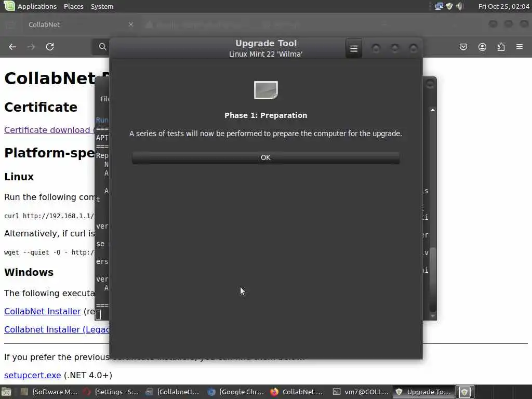Switch to the Google Chrome taskbar window

[236, 392]
